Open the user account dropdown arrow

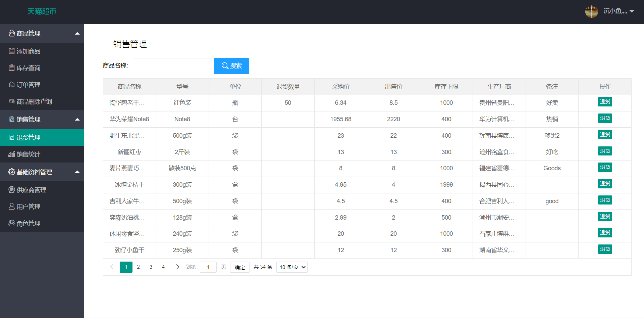tap(632, 11)
